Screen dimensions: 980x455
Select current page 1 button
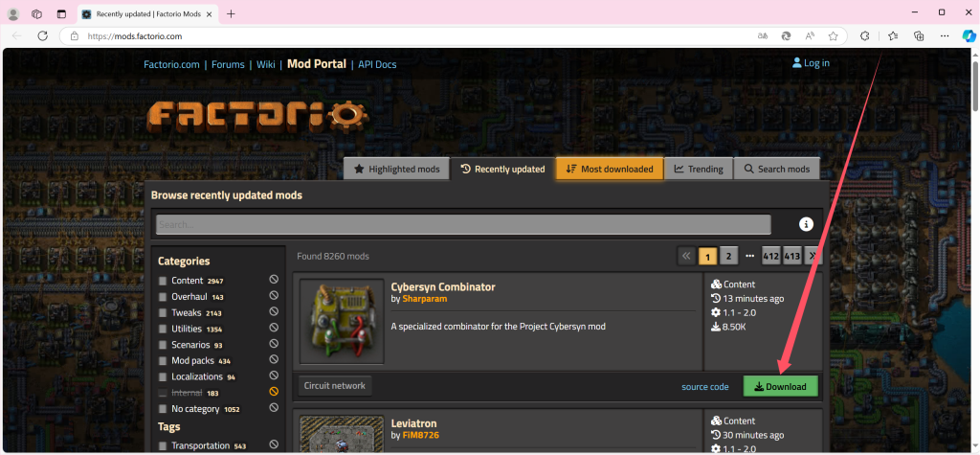(x=707, y=256)
